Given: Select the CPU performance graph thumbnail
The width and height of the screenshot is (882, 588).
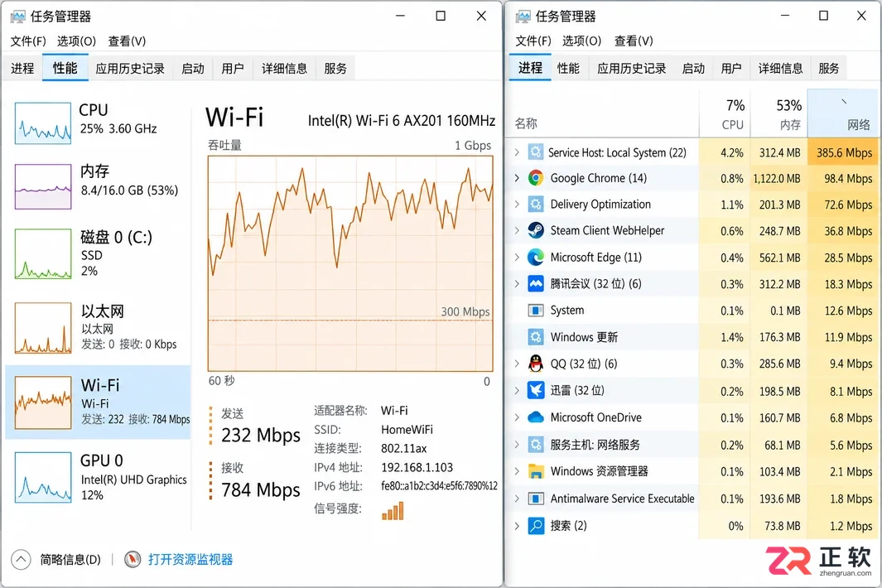Looking at the screenshot, I should click(43, 123).
